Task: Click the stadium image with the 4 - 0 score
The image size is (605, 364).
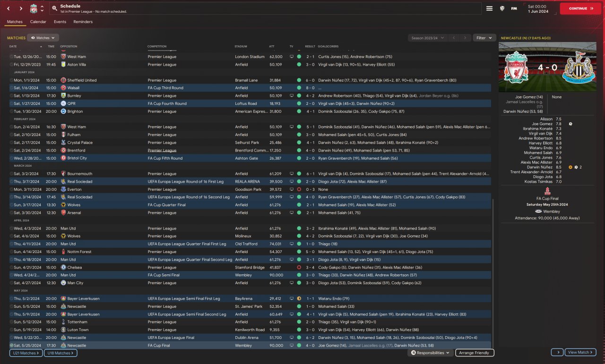Action: pyautogui.click(x=548, y=68)
